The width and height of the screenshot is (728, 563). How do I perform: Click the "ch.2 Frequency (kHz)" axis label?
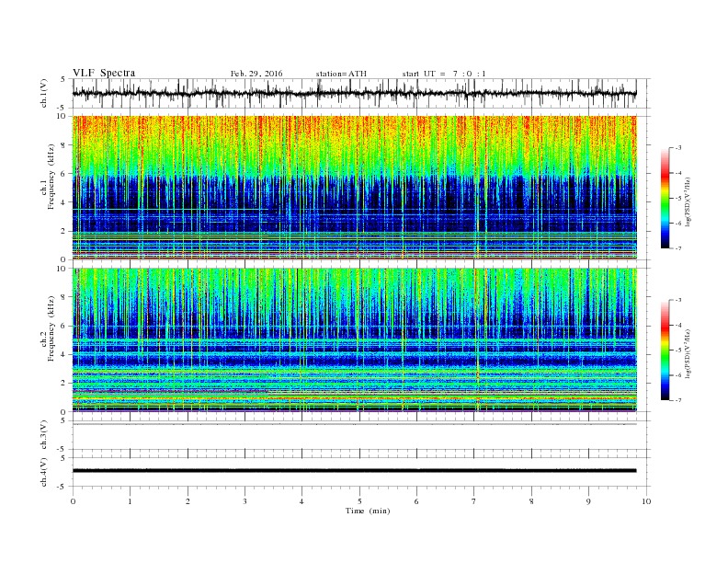[x=48, y=327]
